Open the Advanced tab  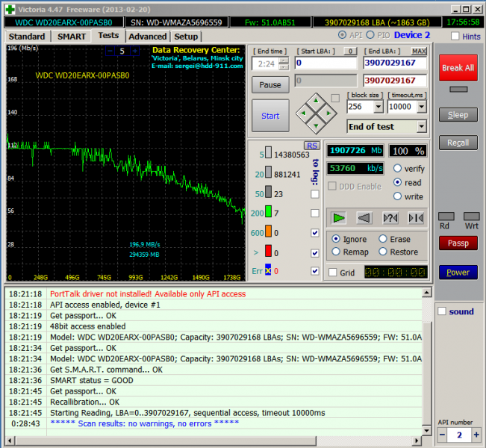point(147,36)
